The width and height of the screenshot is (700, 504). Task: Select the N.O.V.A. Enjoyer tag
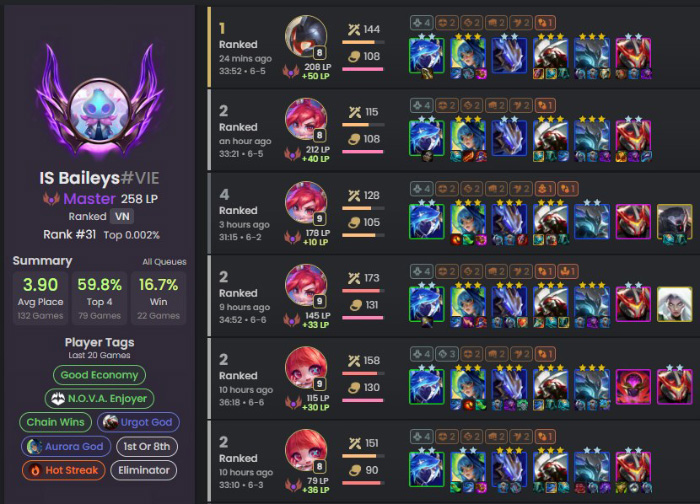click(99, 398)
